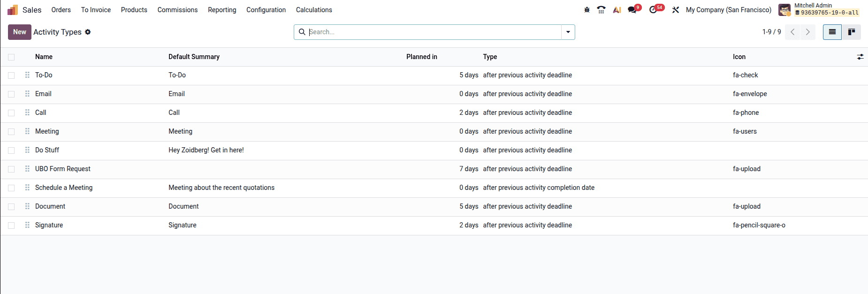
Task: Click the Sales app home icon
Action: click(13, 10)
